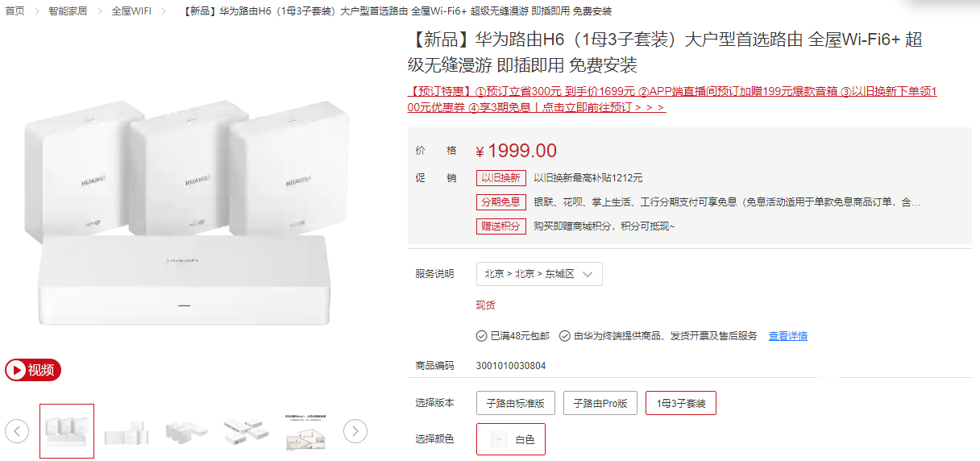Open the 北京 > 北京 > 东城区 delivery dropdown
The image size is (980, 461).
(539, 274)
